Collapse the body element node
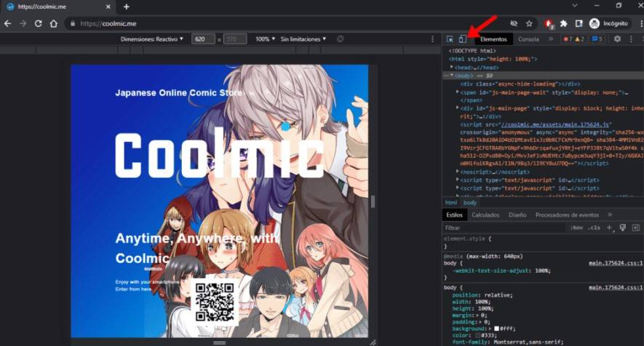 click(452, 76)
